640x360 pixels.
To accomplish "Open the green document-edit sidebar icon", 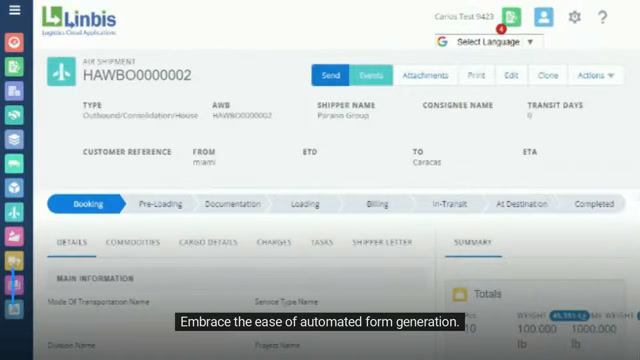I will [14, 67].
